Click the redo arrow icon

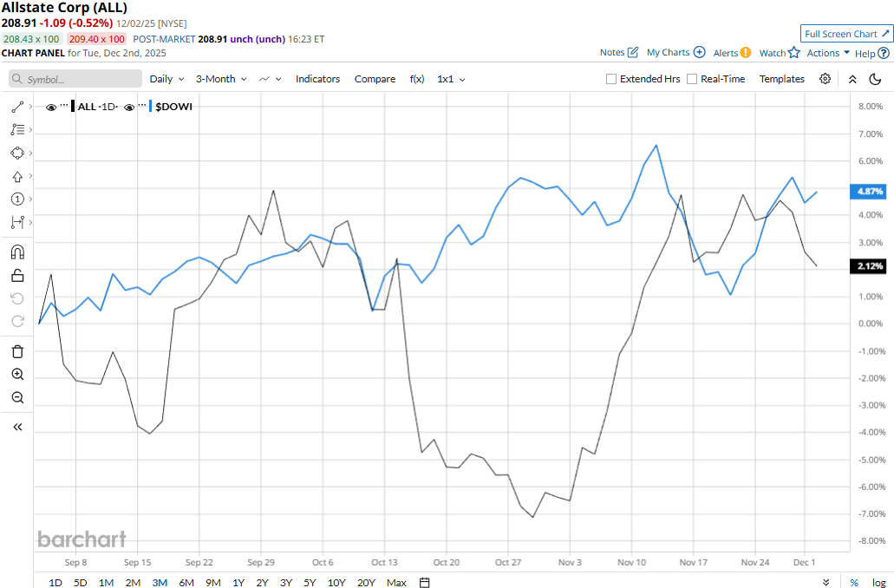point(17,322)
